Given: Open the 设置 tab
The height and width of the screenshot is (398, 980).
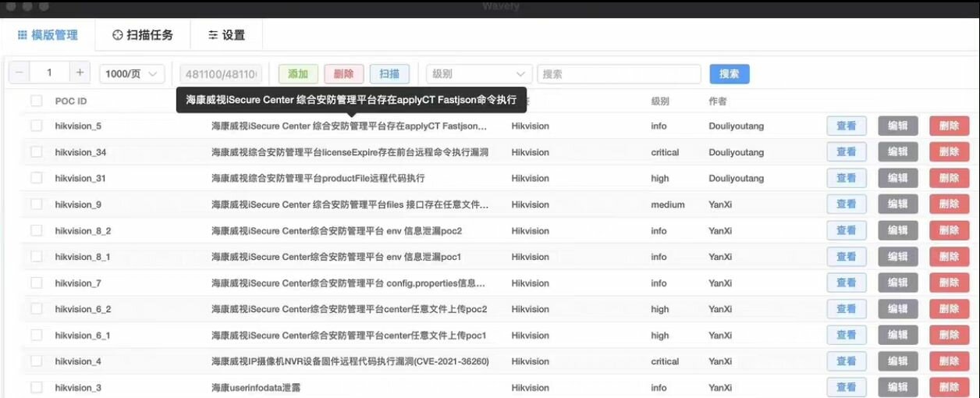Looking at the screenshot, I should [x=226, y=35].
